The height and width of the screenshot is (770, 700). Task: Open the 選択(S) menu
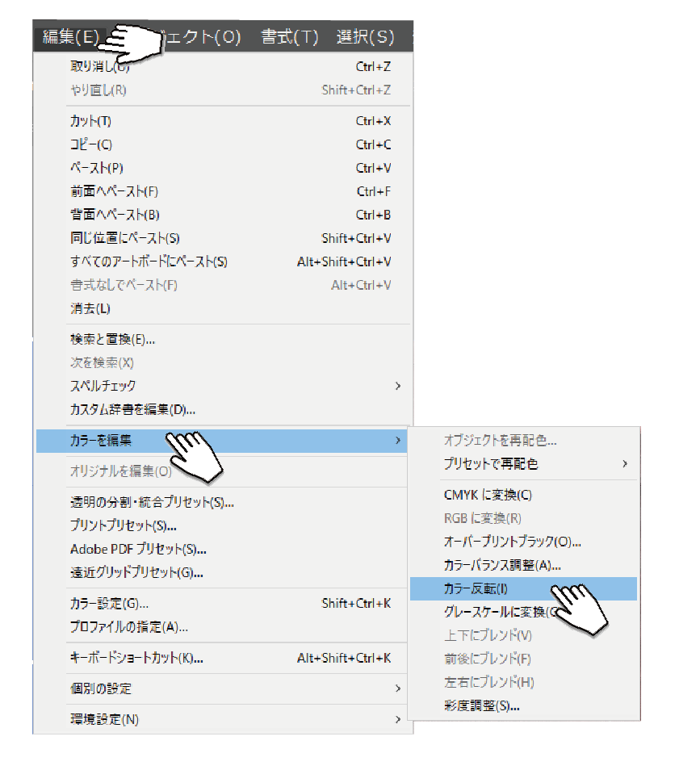point(365,37)
